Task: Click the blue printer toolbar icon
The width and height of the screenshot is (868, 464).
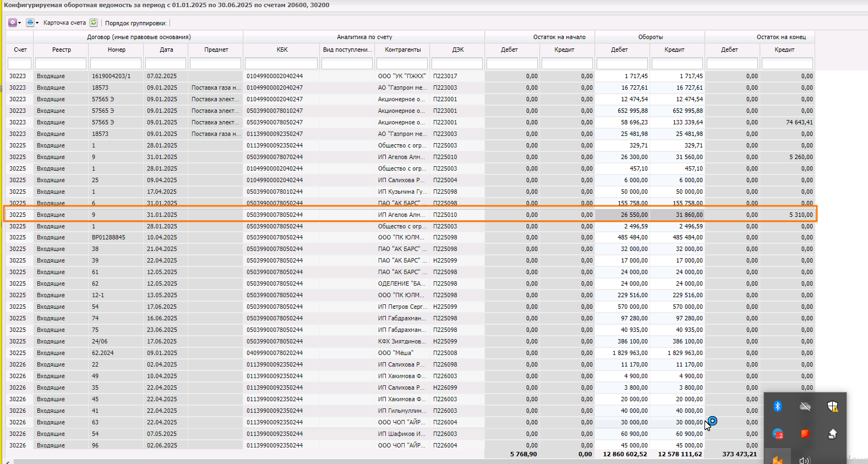Action: pyautogui.click(x=30, y=23)
